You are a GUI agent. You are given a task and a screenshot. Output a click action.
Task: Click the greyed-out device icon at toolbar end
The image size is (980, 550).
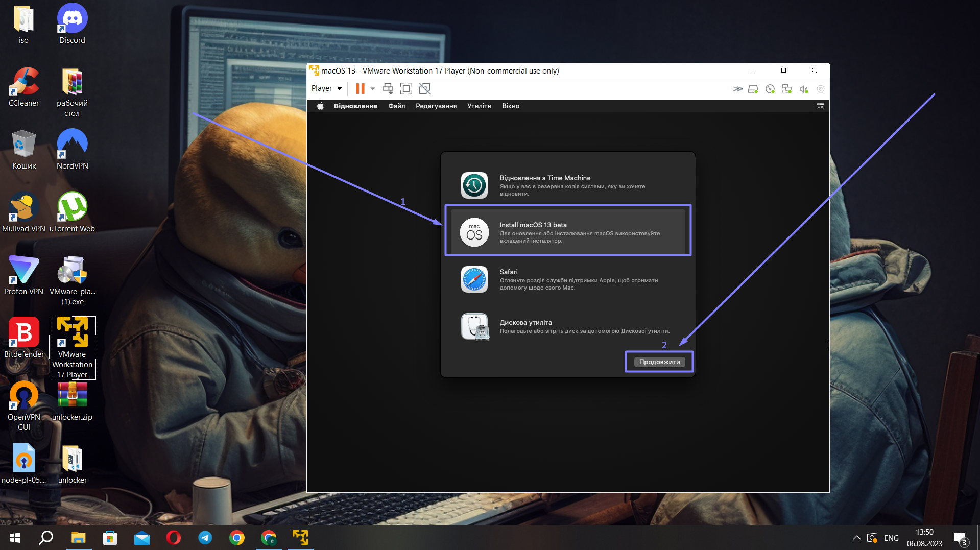point(821,89)
